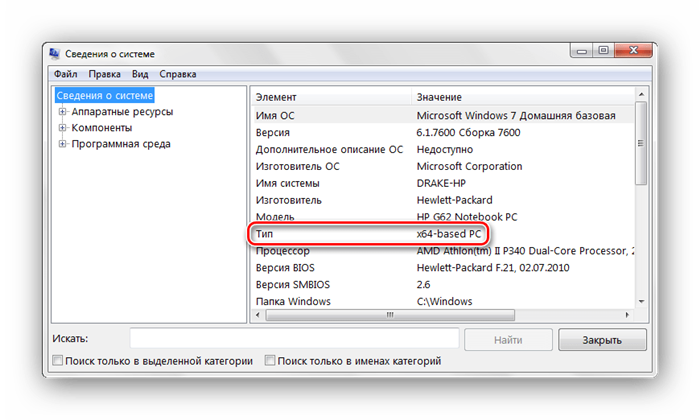This screenshot has width=700, height=420.
Task: Expand the Программная среда node
Action: click(62, 144)
